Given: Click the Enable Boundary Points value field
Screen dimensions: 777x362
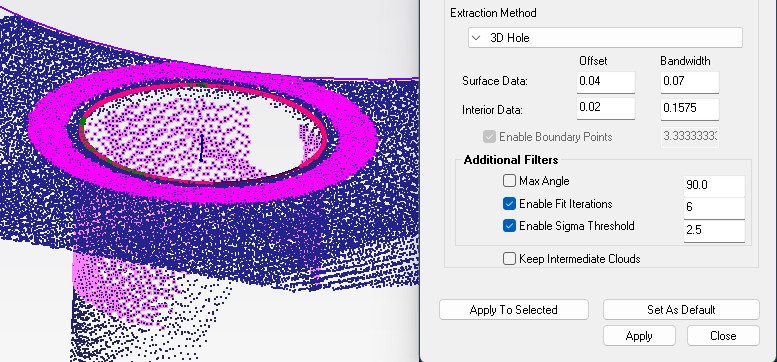Looking at the screenshot, I should pos(689,137).
